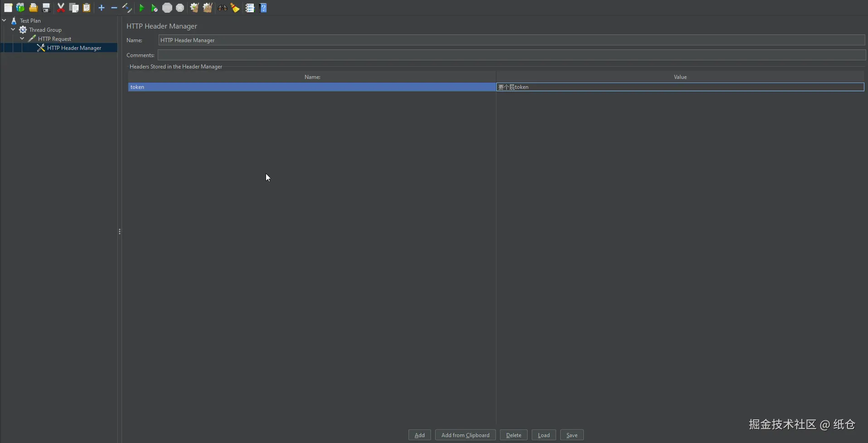Click the panel splitter handle dots

(120, 231)
